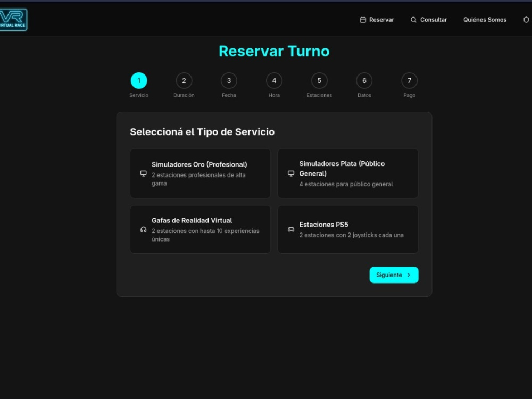Open the Consultar menu link

click(428, 20)
